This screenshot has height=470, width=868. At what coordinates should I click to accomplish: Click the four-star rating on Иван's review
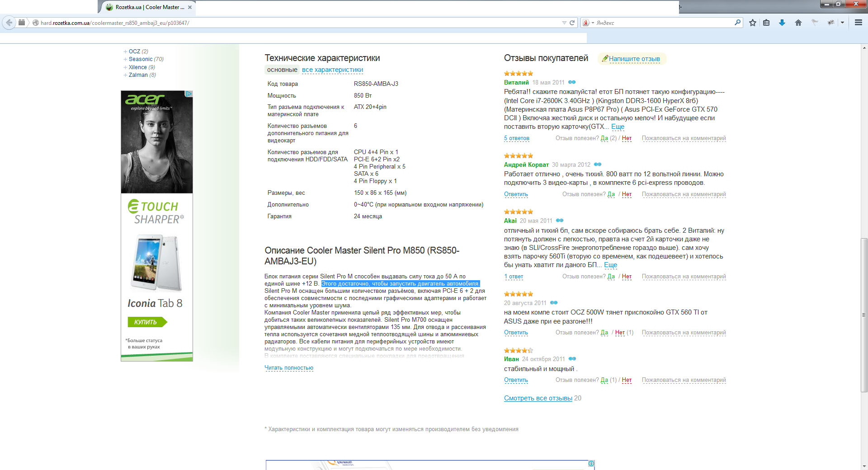click(519, 350)
